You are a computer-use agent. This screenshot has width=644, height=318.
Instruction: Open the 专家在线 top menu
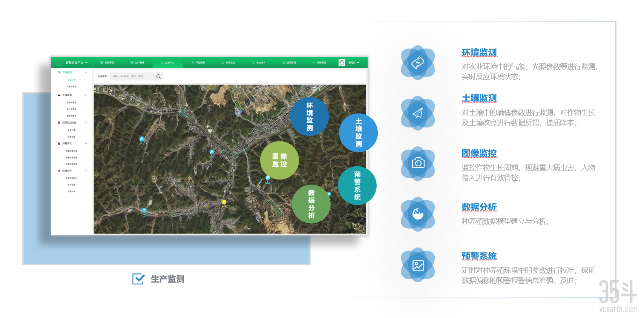[x=228, y=63]
